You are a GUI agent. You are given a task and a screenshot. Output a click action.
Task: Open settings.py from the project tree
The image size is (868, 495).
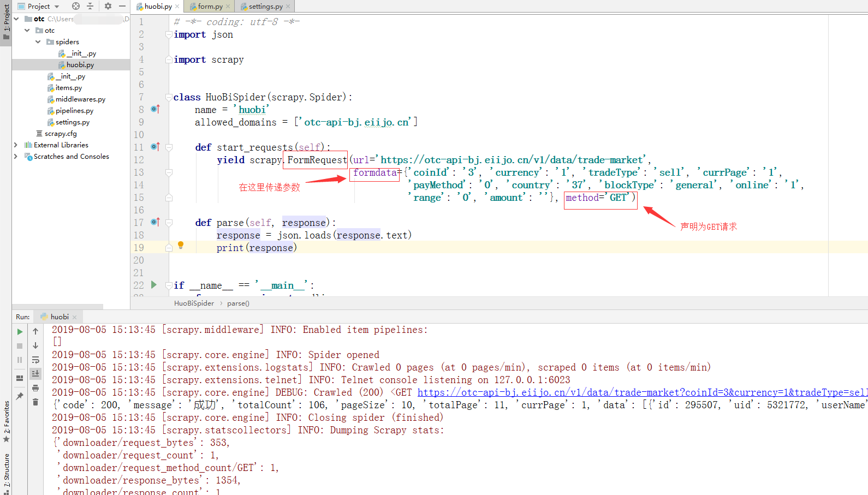68,122
